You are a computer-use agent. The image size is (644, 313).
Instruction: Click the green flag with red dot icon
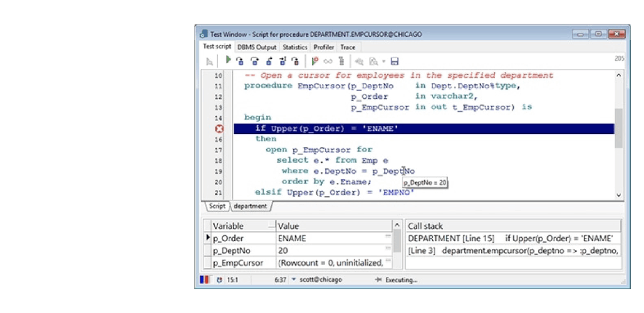[x=314, y=61]
